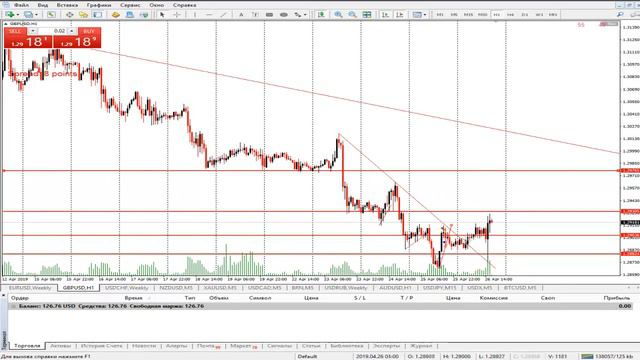
Task: Switch to the BTCUSD,M5 chart tab
Action: click(520, 288)
